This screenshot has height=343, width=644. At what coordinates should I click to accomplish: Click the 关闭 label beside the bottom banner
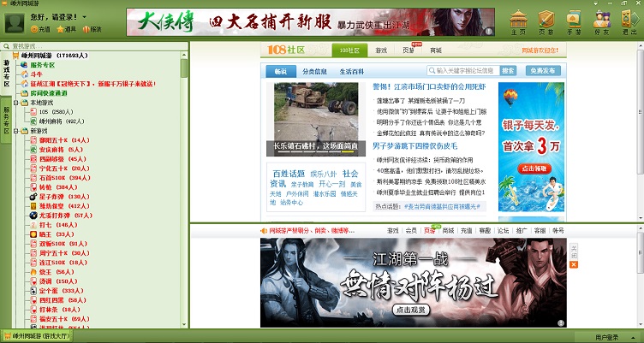(574, 251)
